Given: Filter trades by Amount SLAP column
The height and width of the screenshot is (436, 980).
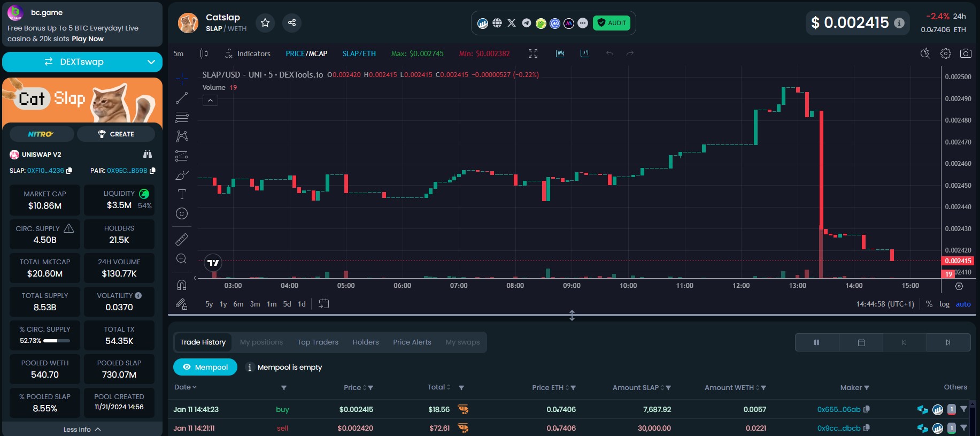Looking at the screenshot, I should coord(668,388).
